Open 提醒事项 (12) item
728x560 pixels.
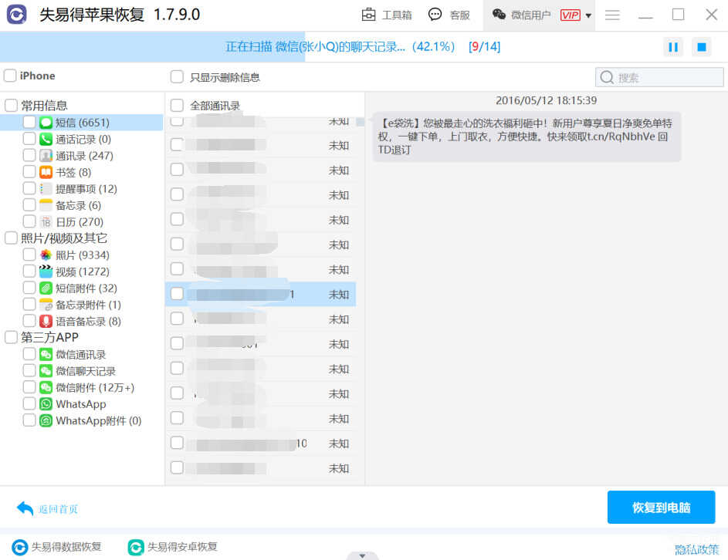[x=86, y=189]
